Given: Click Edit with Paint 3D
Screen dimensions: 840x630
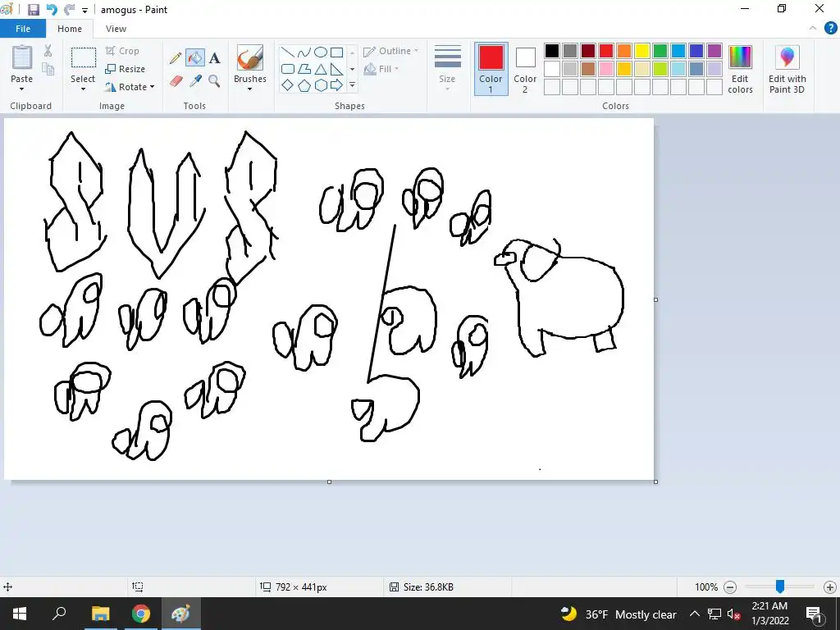Looking at the screenshot, I should pos(787,69).
